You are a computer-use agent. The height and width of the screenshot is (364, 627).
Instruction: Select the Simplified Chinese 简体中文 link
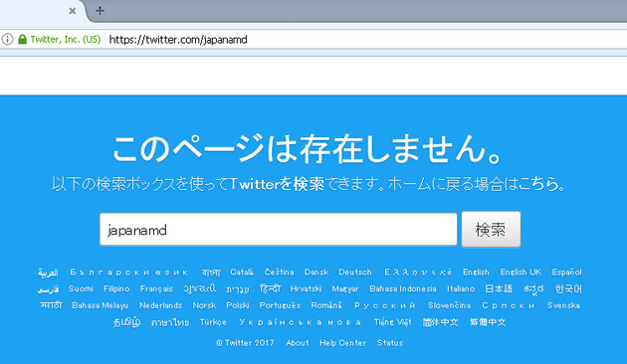click(x=440, y=322)
